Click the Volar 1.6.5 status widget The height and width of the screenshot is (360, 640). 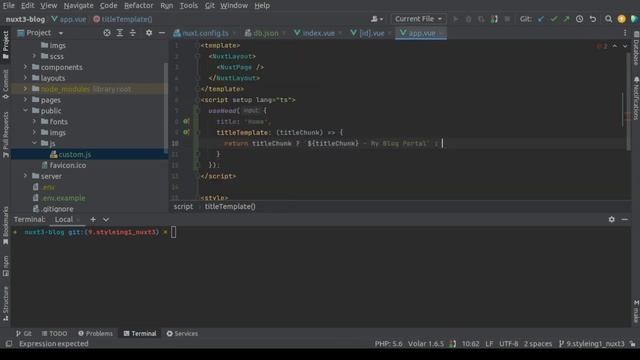click(426, 344)
